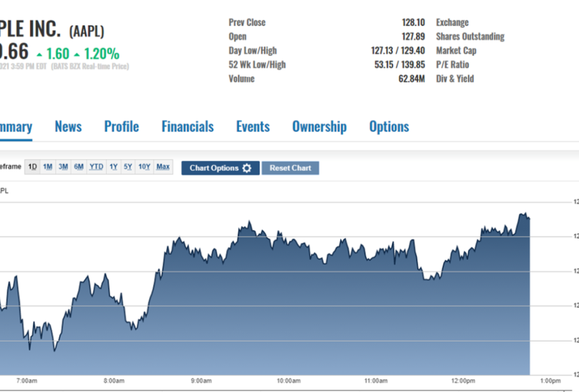The width and height of the screenshot is (579, 392).
Task: Select the Max timeframe
Action: coord(163,167)
